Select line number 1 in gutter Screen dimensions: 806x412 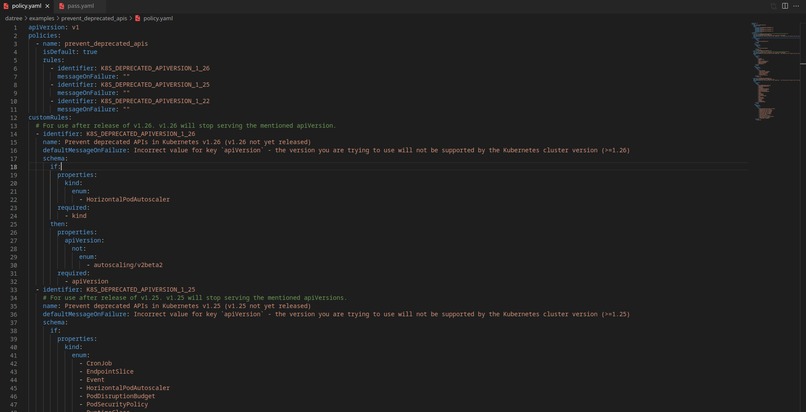(x=15, y=27)
